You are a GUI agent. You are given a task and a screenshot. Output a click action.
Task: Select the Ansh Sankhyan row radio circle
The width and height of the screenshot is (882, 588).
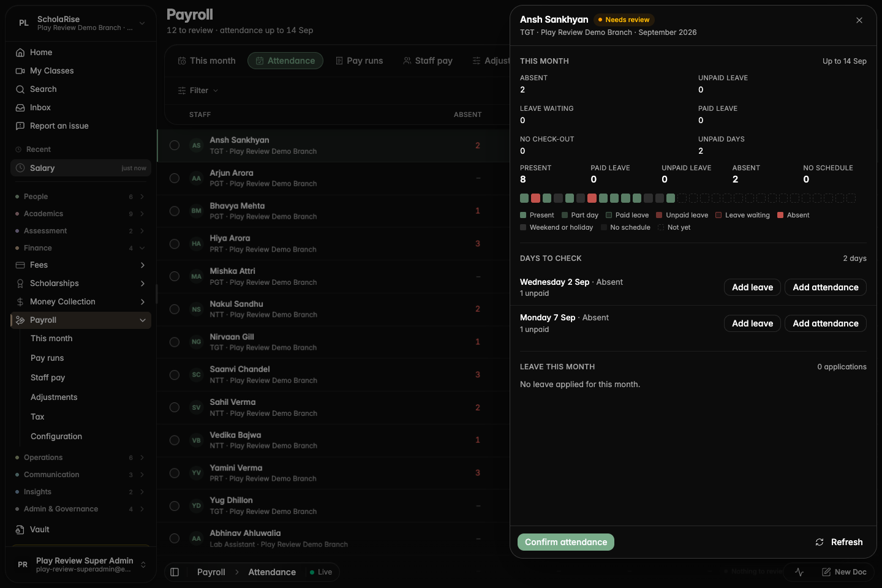[x=175, y=145]
